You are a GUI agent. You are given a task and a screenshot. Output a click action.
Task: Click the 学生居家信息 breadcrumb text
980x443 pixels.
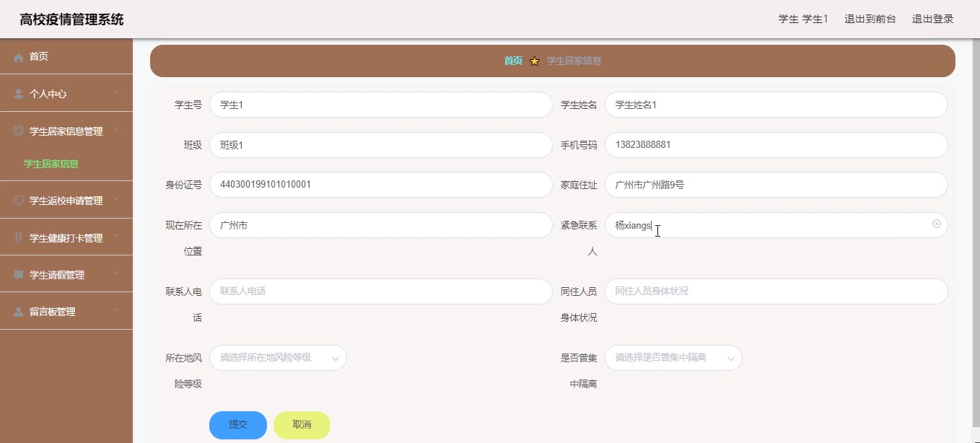point(574,61)
